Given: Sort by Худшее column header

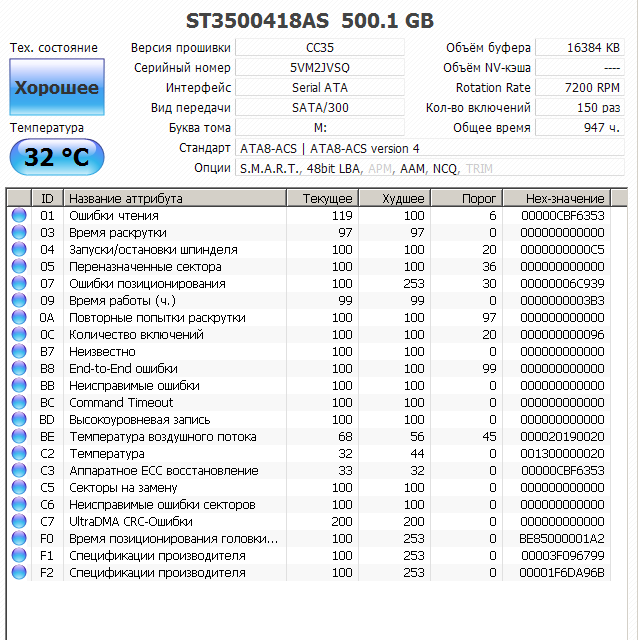Looking at the screenshot, I should point(395,198).
